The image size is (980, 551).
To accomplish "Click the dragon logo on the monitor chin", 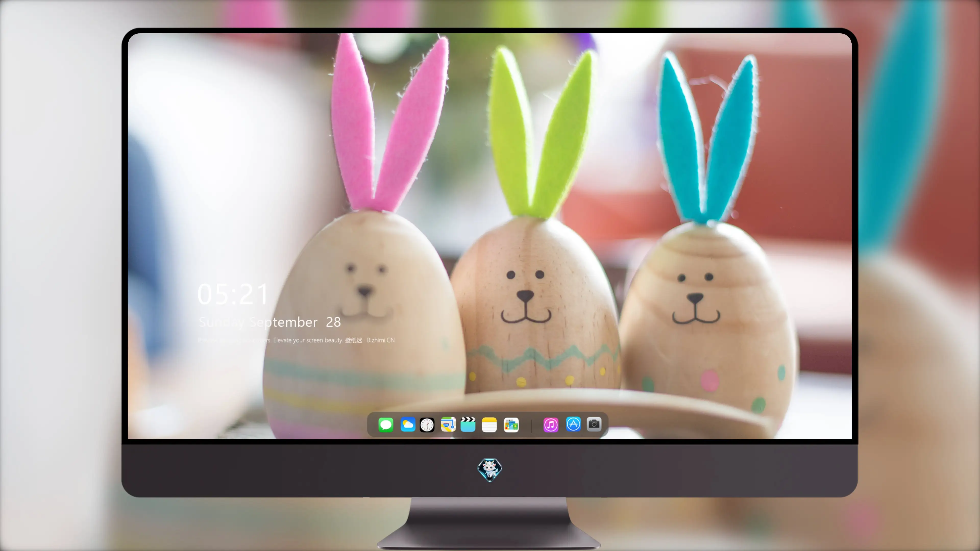I will (x=490, y=470).
